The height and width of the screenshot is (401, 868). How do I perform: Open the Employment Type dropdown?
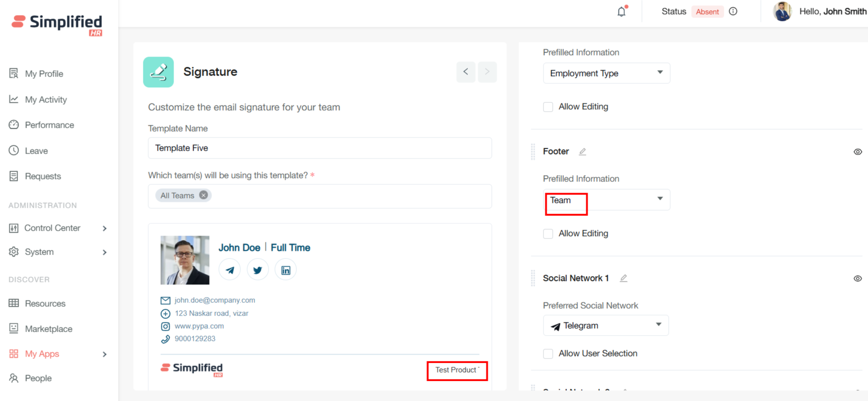click(x=606, y=73)
